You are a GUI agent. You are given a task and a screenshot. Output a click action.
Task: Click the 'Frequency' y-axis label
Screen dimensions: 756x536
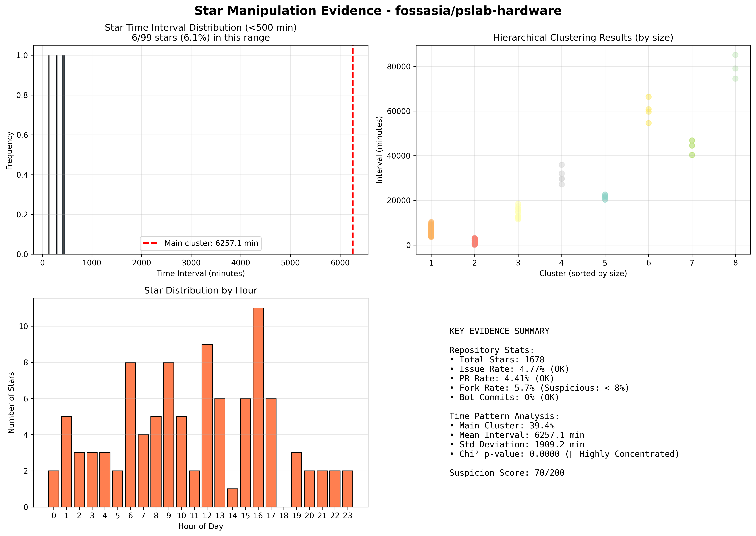click(9, 151)
